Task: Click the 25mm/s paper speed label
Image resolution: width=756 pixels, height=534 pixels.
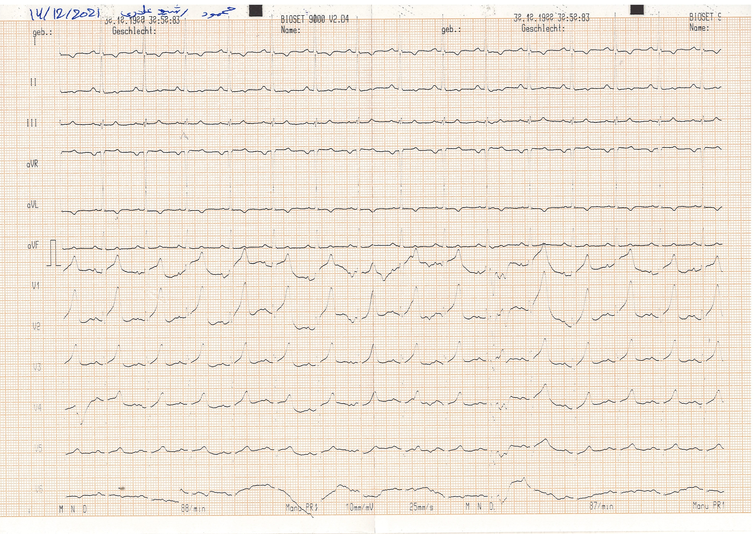Action: pos(421,507)
